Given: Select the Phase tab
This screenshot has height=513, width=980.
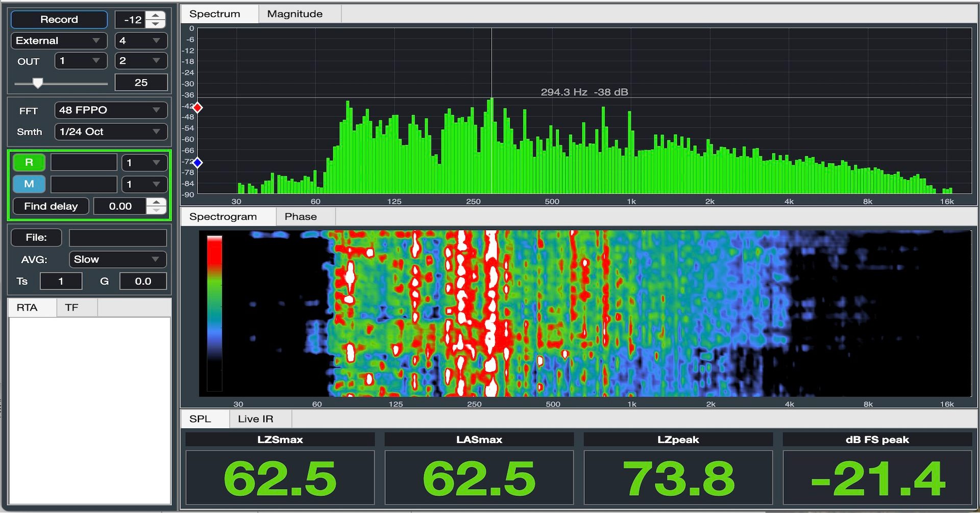Looking at the screenshot, I should tap(305, 216).
